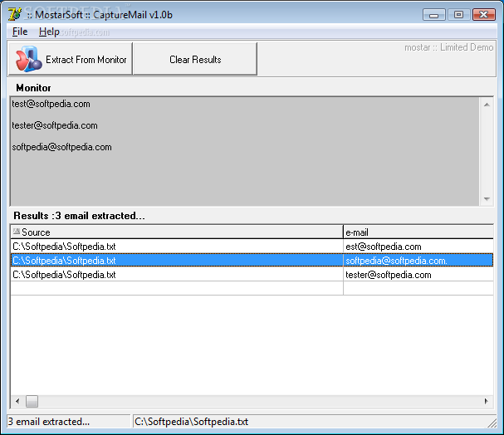
Task: Click Monitor scrollbar up arrow
Action: pos(487,105)
